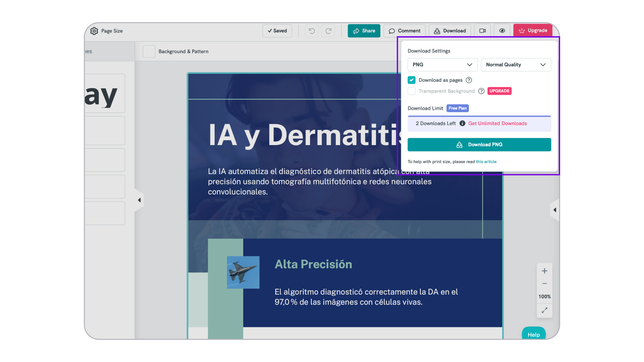The width and height of the screenshot is (644, 362).
Task: Select the large 'ay' text preset in left panel
Action: coord(105,94)
